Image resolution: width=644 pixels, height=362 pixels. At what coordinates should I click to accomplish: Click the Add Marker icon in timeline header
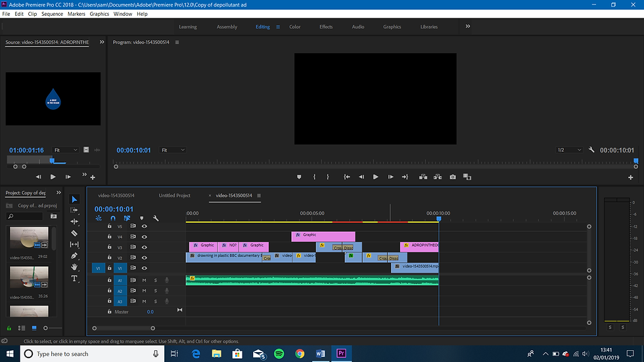(142, 218)
